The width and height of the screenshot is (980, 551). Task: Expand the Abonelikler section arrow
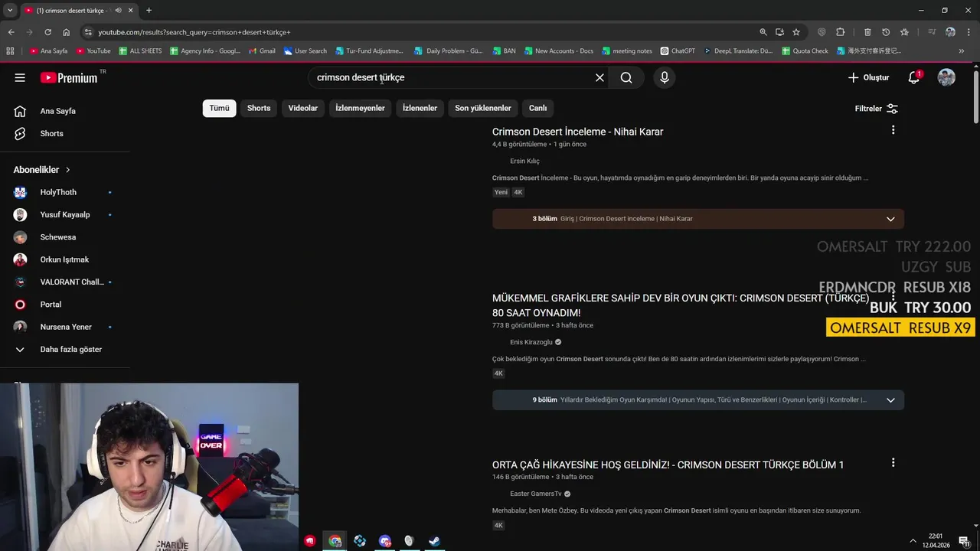(x=67, y=170)
